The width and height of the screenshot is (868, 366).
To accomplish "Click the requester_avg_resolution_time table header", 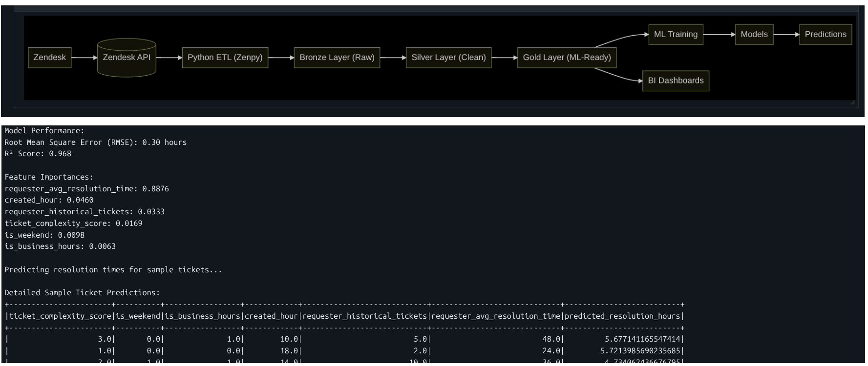I will point(495,316).
